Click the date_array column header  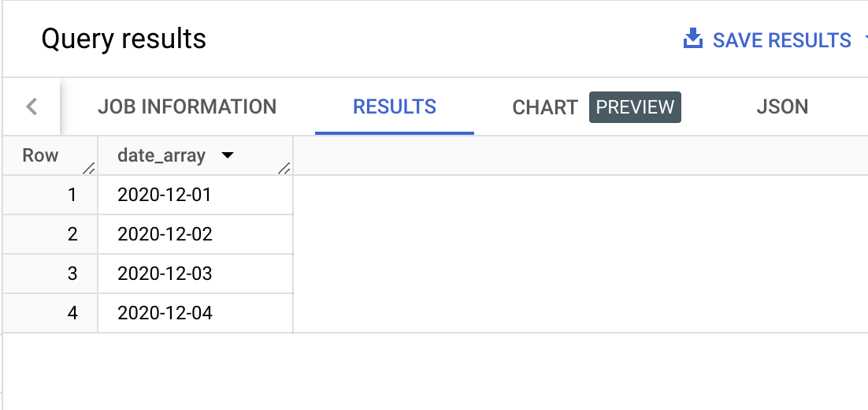tap(161, 155)
